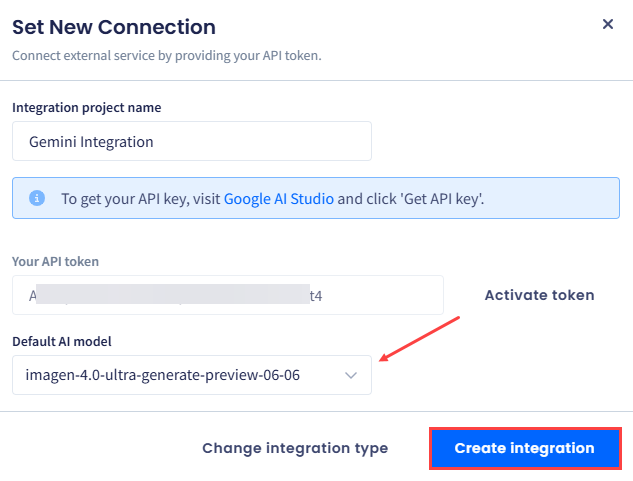Focus the Your API token field
The height and width of the screenshot is (481, 633).
(x=228, y=295)
